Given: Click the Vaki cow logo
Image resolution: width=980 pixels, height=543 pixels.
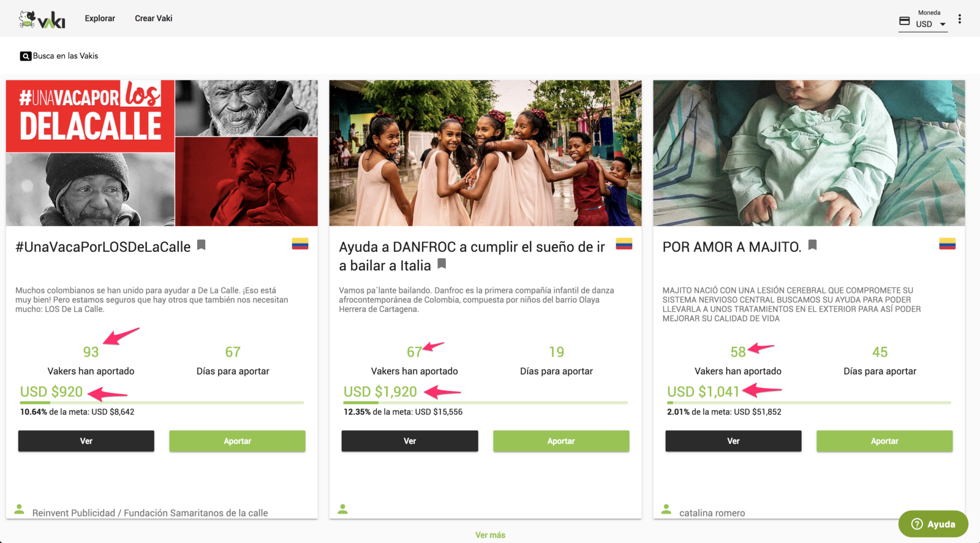Looking at the screenshot, I should point(42,19).
